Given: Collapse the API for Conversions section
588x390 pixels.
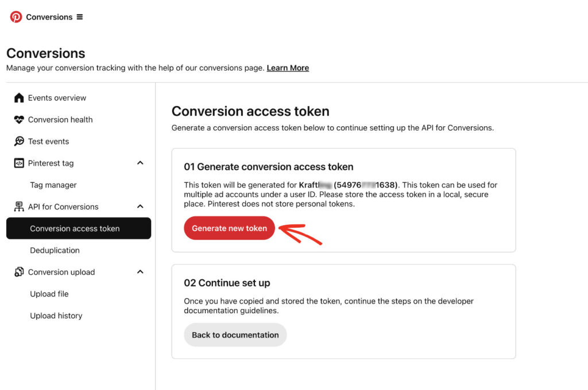Looking at the screenshot, I should click(140, 206).
